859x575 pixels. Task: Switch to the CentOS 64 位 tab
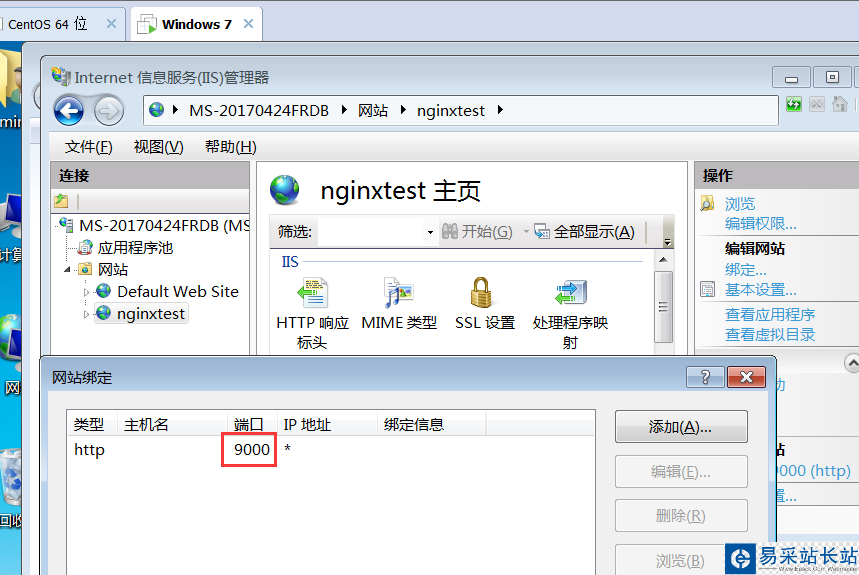click(x=47, y=24)
